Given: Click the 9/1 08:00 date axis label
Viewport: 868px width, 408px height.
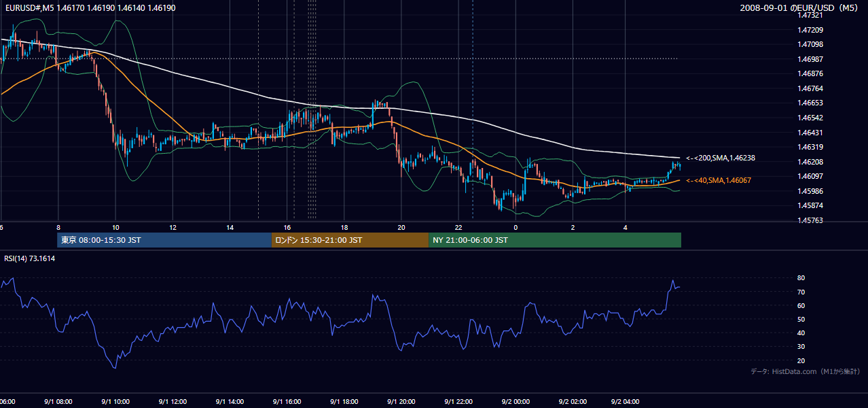Looking at the screenshot, I should 58,401.
